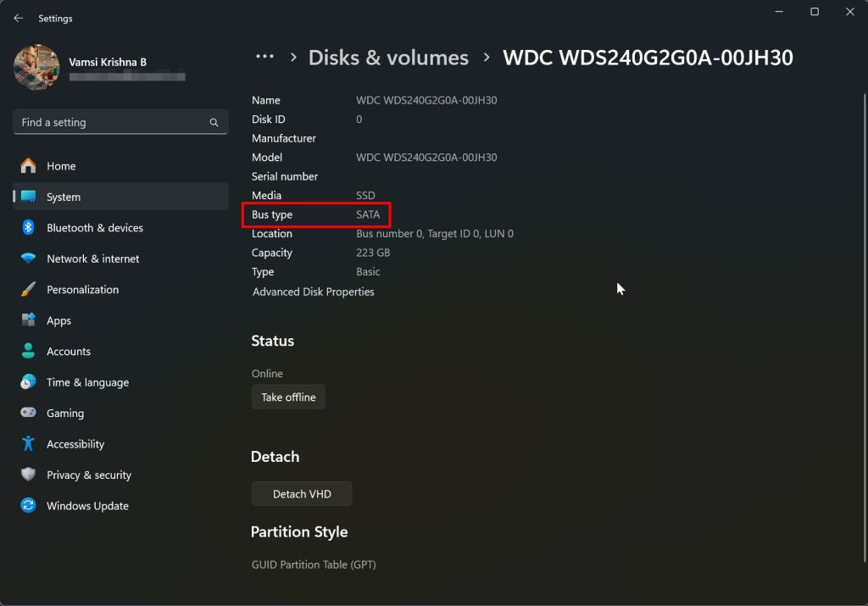This screenshot has width=868, height=606.
Task: Click the Status section heading
Action: [x=272, y=341]
